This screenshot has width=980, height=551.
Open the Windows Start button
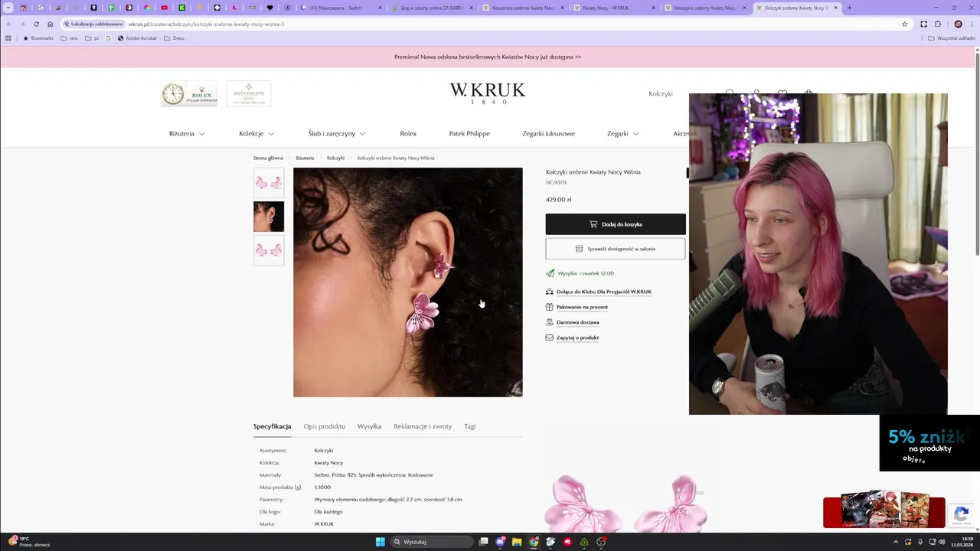coord(381,542)
